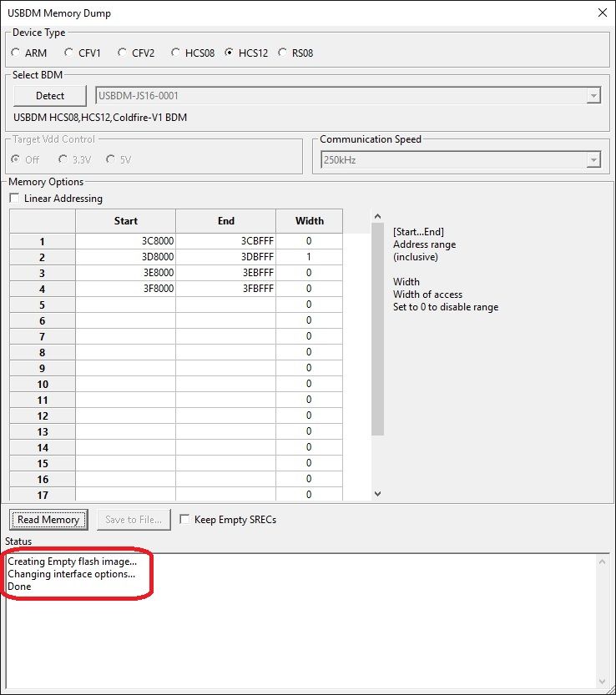Close the USBDM Memory Dump window

click(603, 13)
